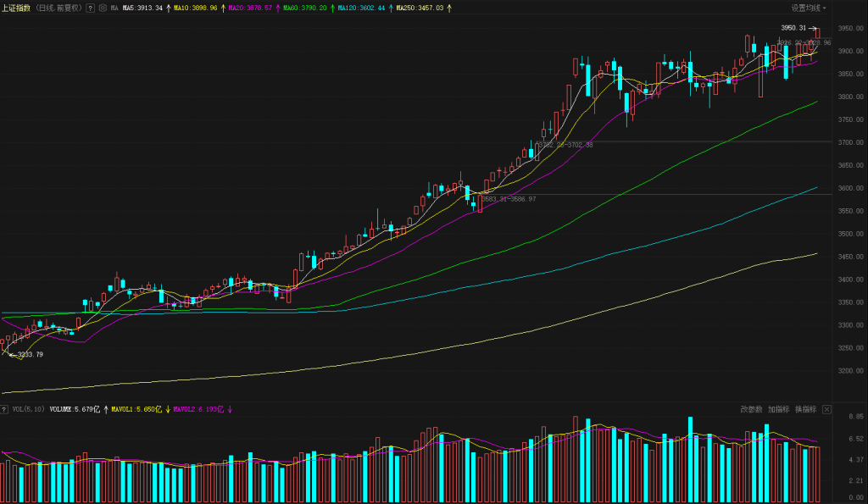Close the volume indicator panel
Screen dimensions: 868x504
pyautogui.click(x=826, y=410)
